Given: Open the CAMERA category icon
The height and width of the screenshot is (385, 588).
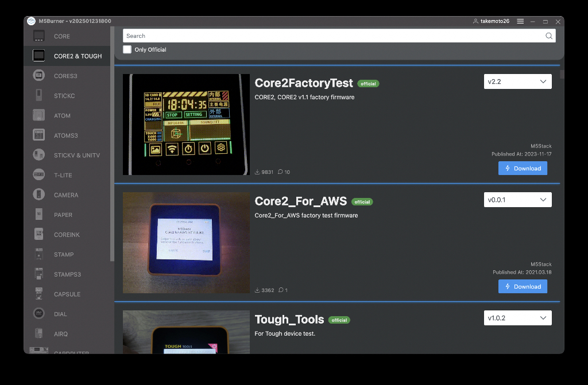Looking at the screenshot, I should 38,195.
